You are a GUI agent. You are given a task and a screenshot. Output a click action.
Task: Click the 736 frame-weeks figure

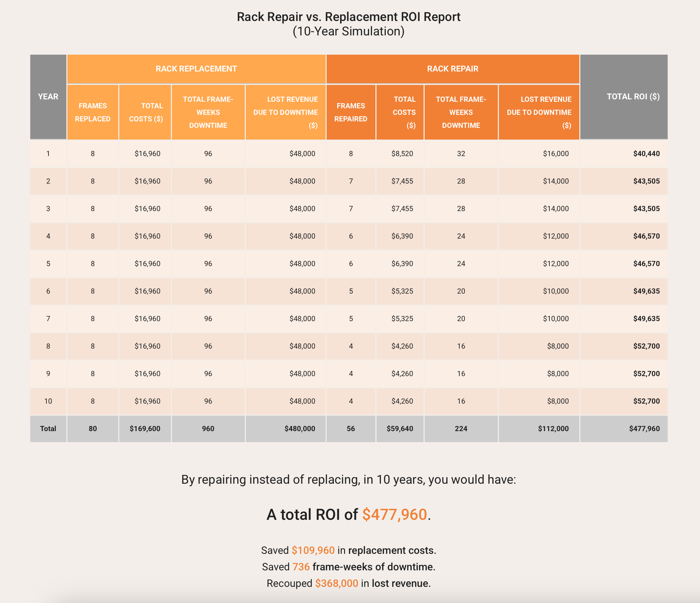(301, 567)
